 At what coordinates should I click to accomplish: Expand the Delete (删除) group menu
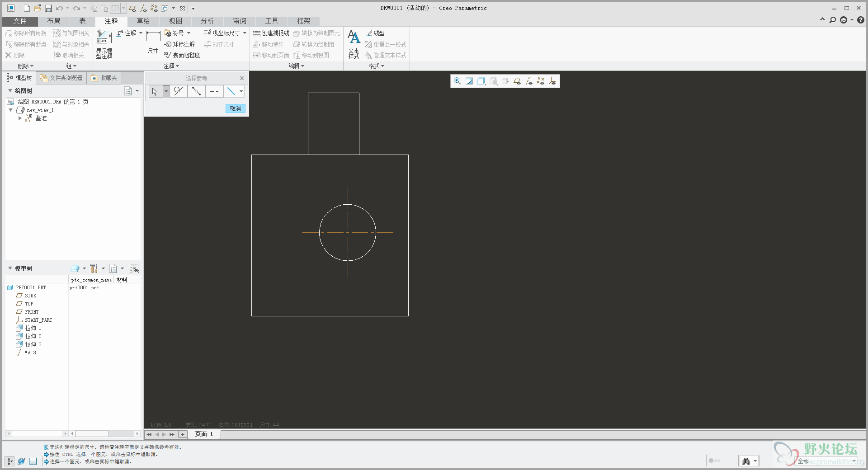[x=25, y=66]
